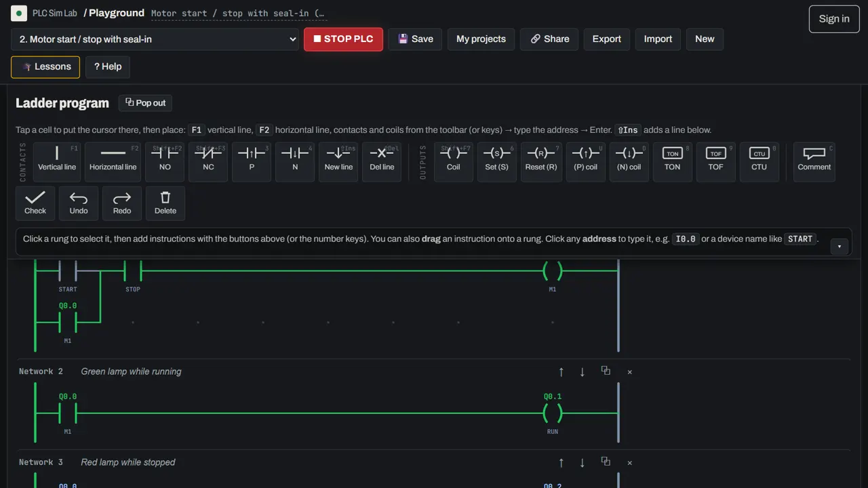Delete the selected instruction
The image size is (868, 488).
(x=165, y=203)
